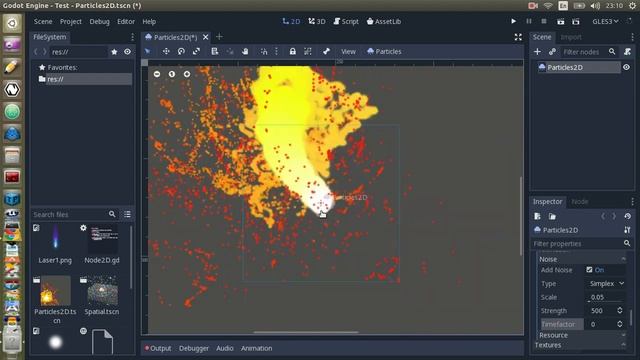640x360 pixels.
Task: Select the Rotate Mode tool
Action: pos(181,51)
